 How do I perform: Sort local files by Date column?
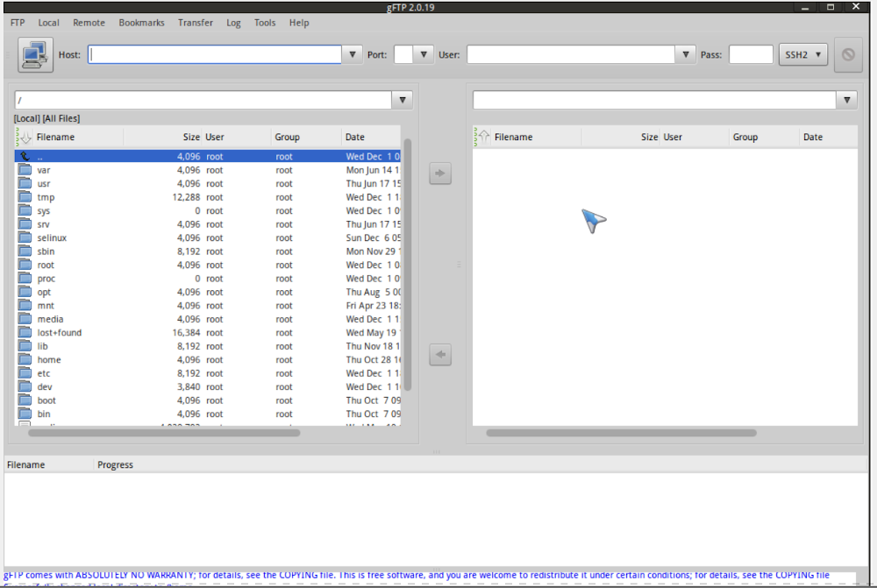(x=371, y=137)
